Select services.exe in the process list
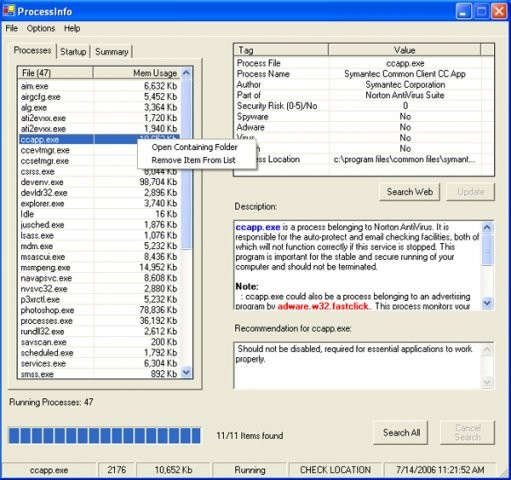 click(x=99, y=363)
